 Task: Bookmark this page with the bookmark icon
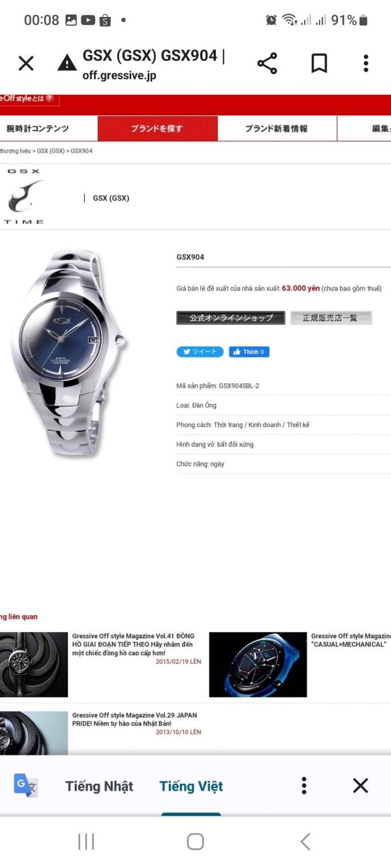[x=319, y=64]
